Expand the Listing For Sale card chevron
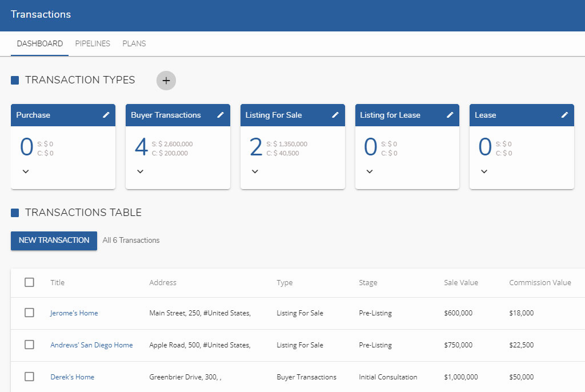585x392 pixels. [x=255, y=171]
